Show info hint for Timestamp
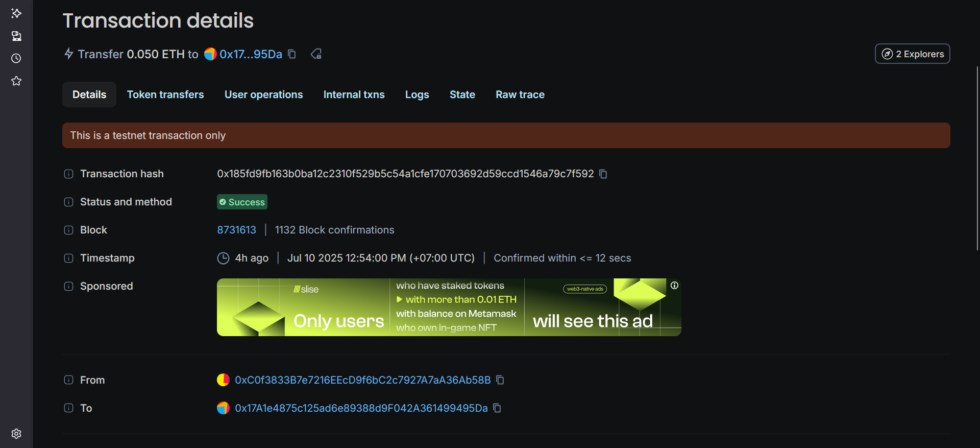The image size is (980, 448). 68,258
